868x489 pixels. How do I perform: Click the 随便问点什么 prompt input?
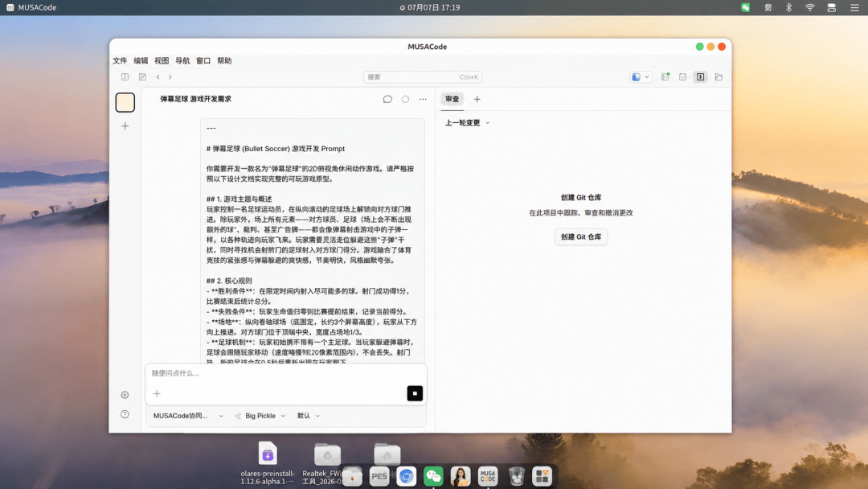pyautogui.click(x=285, y=373)
